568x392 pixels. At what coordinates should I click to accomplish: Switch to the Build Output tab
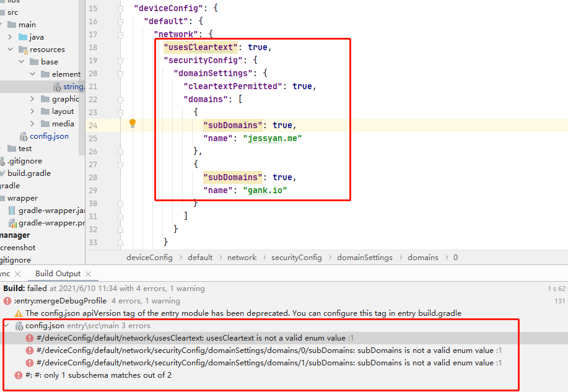point(58,274)
